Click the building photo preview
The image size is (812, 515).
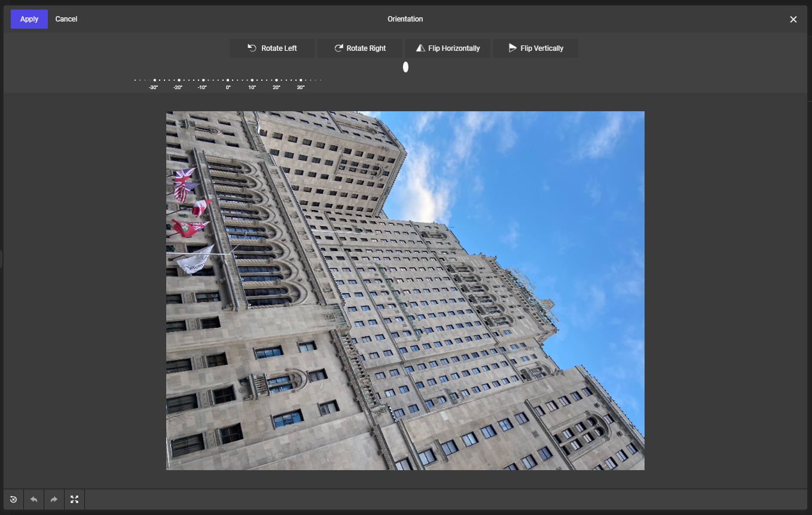[405, 291]
